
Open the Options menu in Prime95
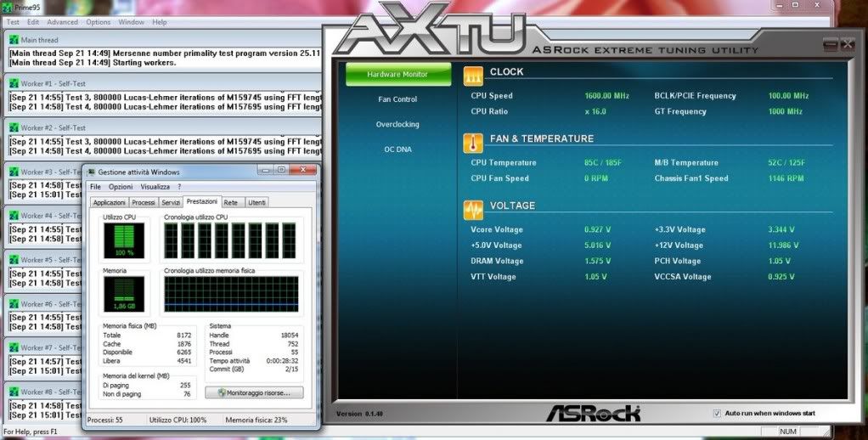point(98,22)
